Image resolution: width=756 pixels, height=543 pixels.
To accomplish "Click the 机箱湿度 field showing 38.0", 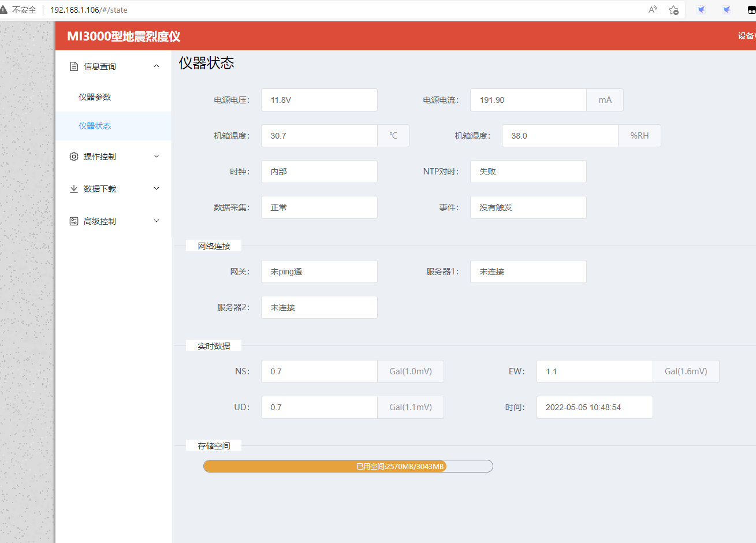I will click(x=560, y=136).
